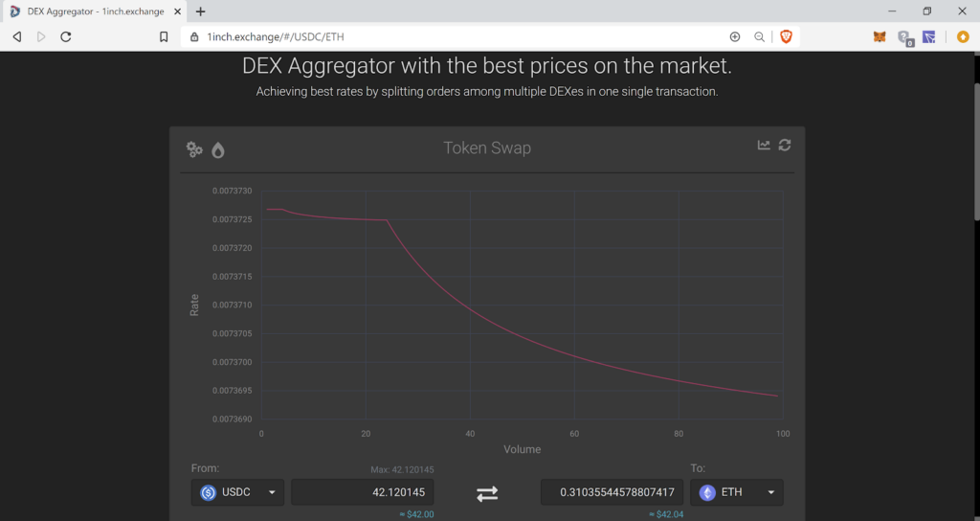980x521 pixels.
Task: Click the To amount output field
Action: pyautogui.click(x=612, y=492)
